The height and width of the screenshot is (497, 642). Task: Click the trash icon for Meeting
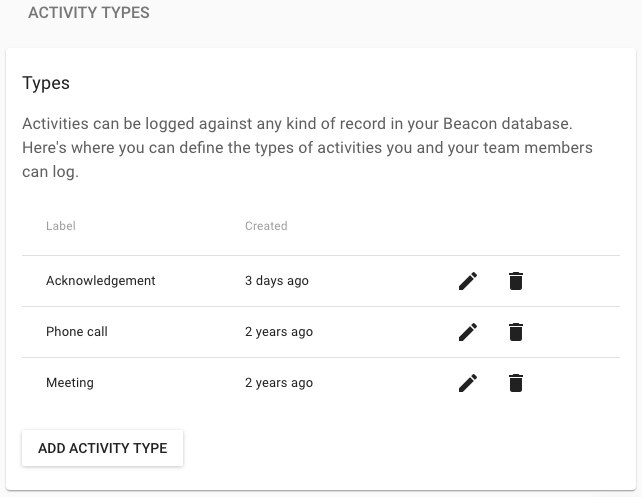click(515, 383)
